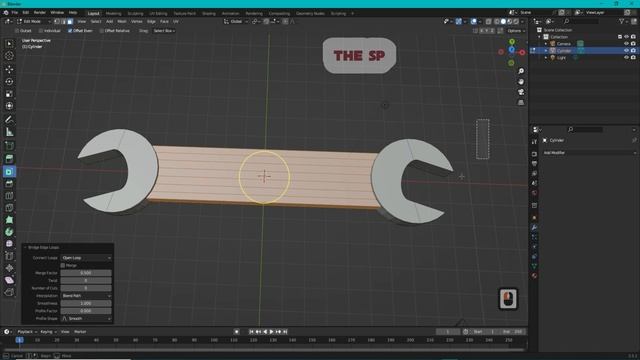Uncheck the Offset Even checkbox
640x360 pixels.
70,31
